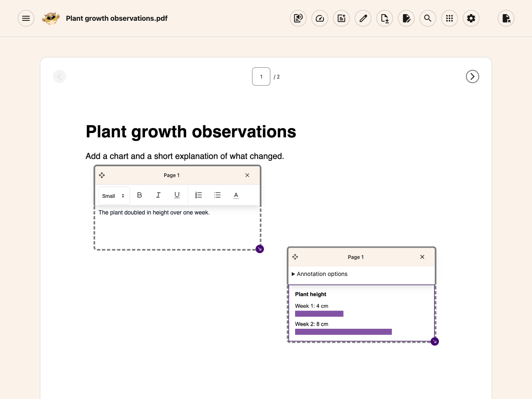Open the apps grid menu
The image size is (532, 399).
point(449,18)
